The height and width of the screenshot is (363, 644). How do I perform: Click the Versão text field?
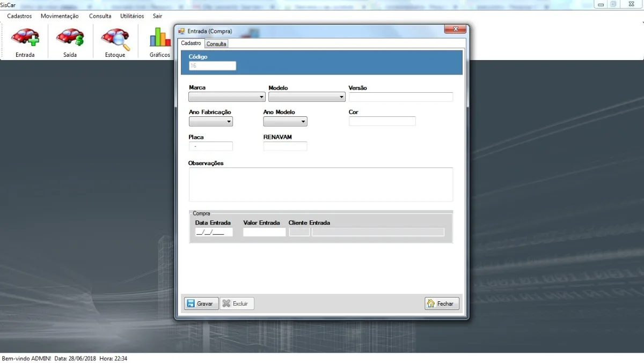401,97
